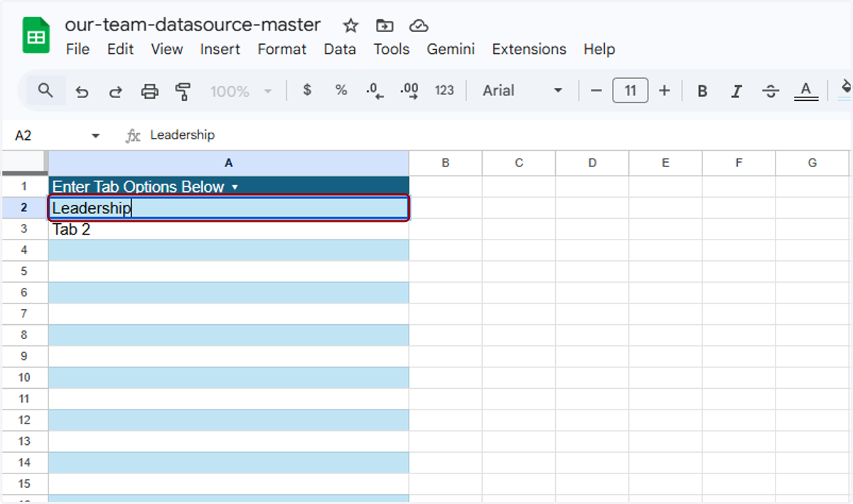Select row 3 header
Viewport: 853px width, 504px height.
[x=24, y=229]
